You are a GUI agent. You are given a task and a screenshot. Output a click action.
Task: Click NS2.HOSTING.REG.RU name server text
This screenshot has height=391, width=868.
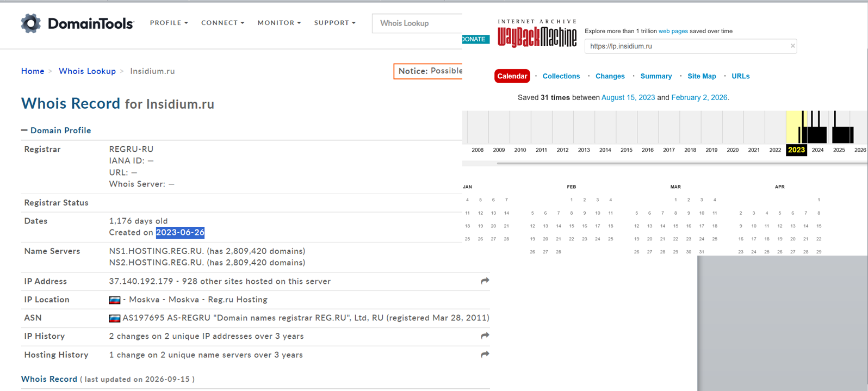click(x=157, y=263)
